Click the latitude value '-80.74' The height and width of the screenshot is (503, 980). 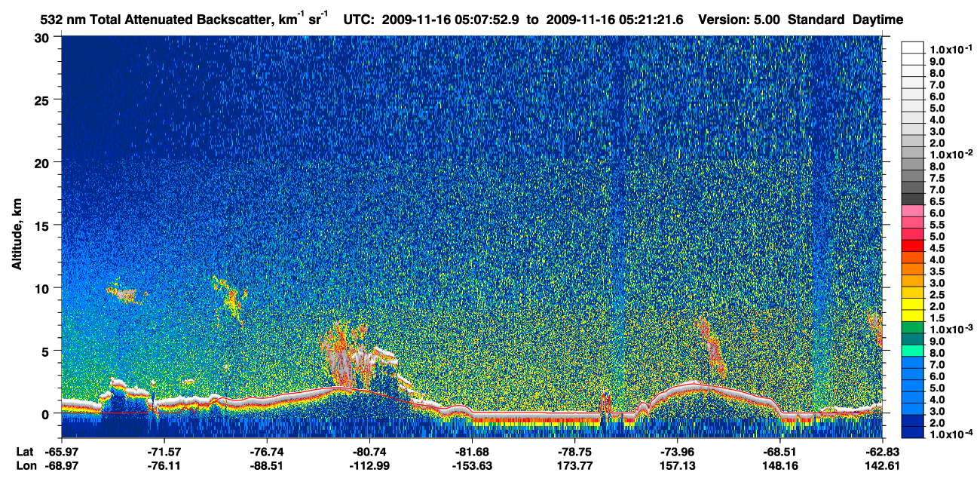pyautogui.click(x=369, y=452)
